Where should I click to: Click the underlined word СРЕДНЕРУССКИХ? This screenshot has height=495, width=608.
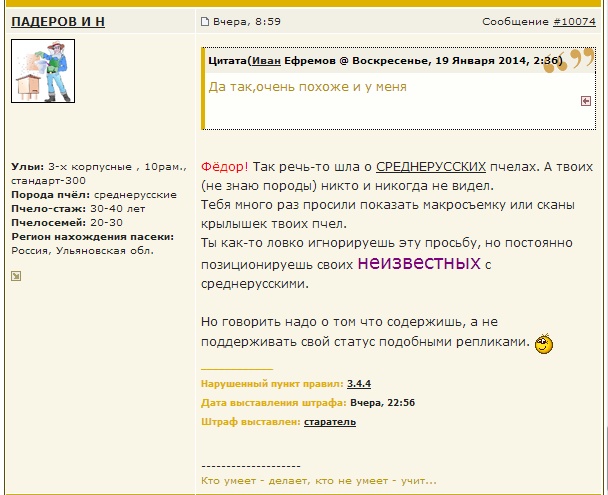pyautogui.click(x=431, y=167)
